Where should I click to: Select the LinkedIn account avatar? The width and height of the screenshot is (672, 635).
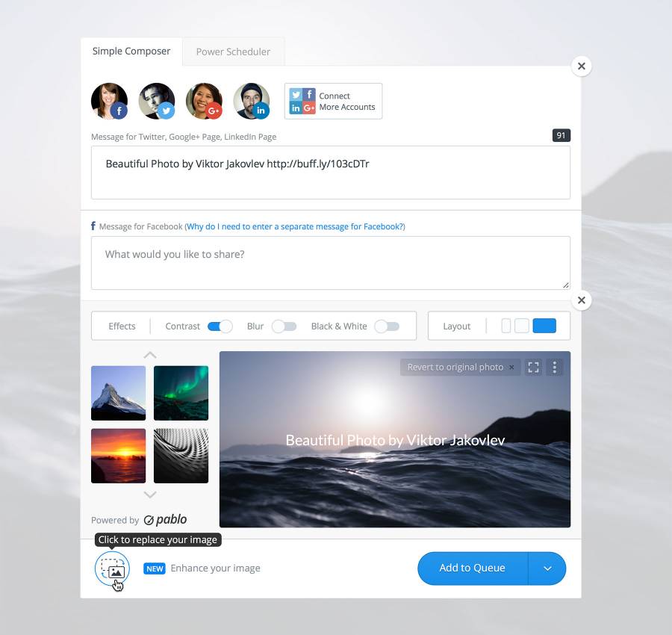coord(252,101)
